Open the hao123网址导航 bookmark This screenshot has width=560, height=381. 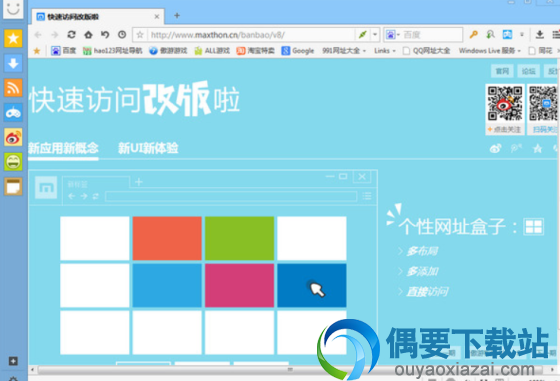coord(112,51)
